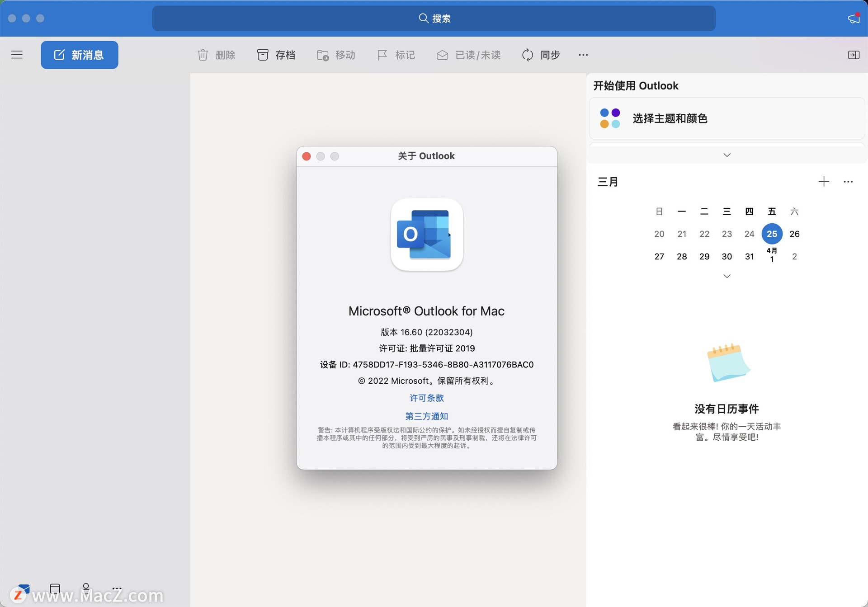Click the Outlook logo in the About dialog
The image size is (868, 607).
(427, 235)
